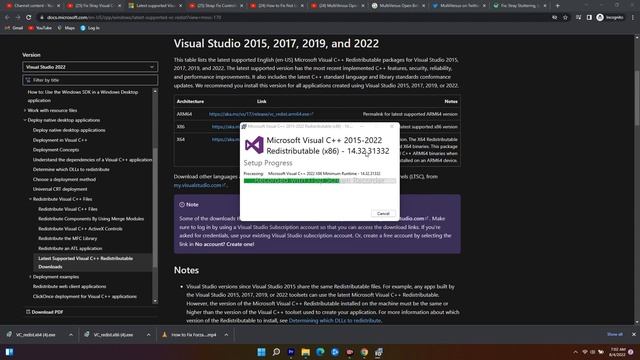
Task: Open ClickOnce deployment for Visual C++ applications
Action: coord(85,297)
